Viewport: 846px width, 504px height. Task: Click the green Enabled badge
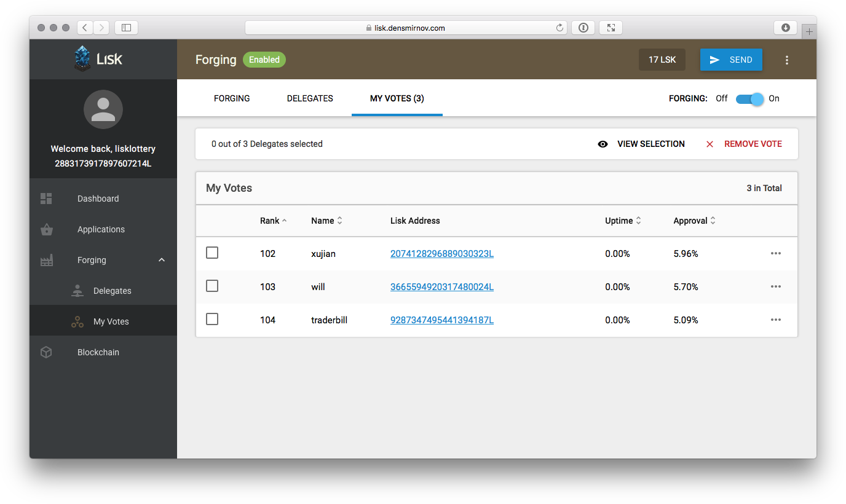(264, 60)
